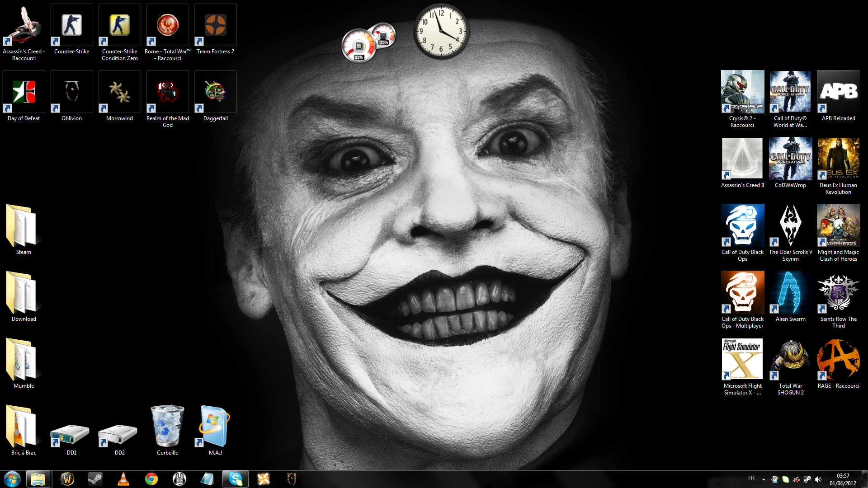Open Assassin's Creed shortcut on desktop
The image size is (868, 488).
click(24, 33)
